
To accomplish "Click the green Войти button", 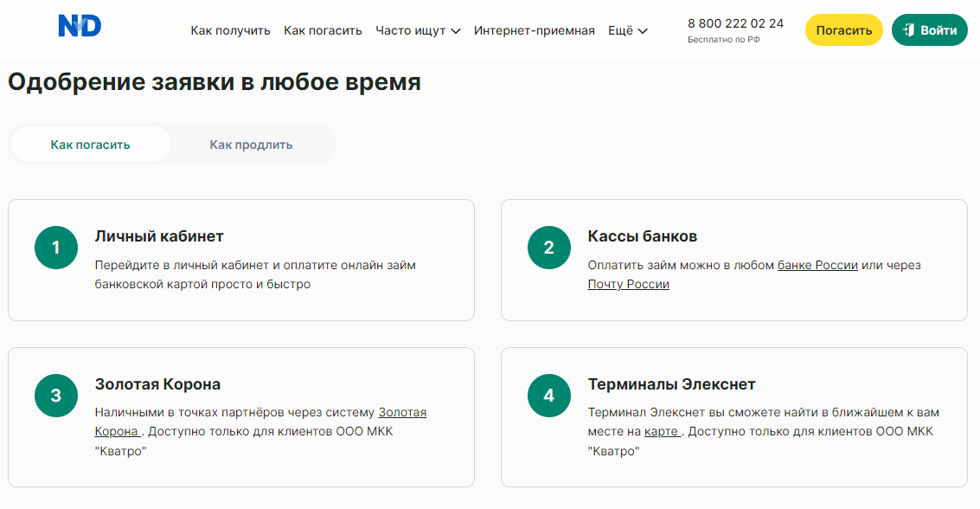I will click(929, 30).
